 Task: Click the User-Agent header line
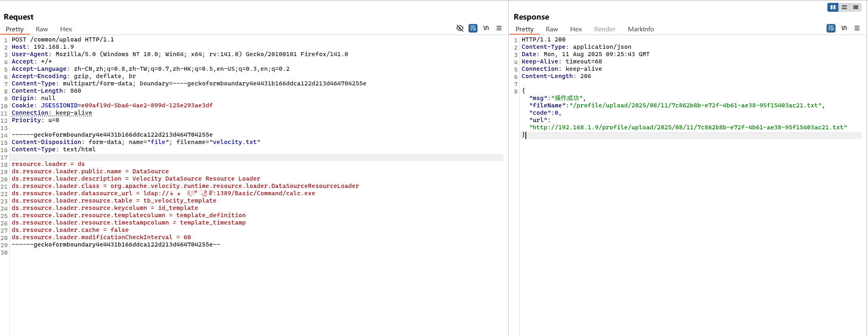pos(180,54)
